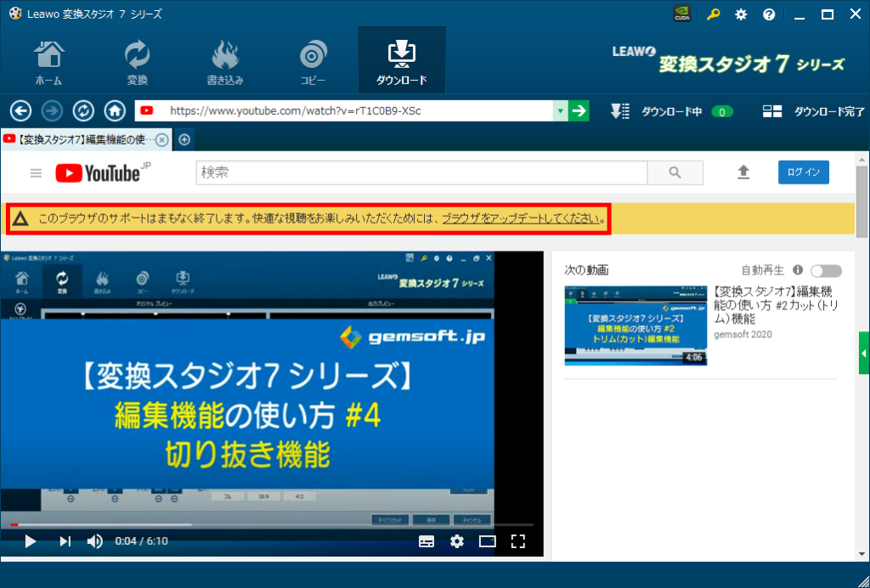Image resolution: width=870 pixels, height=588 pixels.
Task: Click the green go arrow beside URL
Action: coord(579,110)
